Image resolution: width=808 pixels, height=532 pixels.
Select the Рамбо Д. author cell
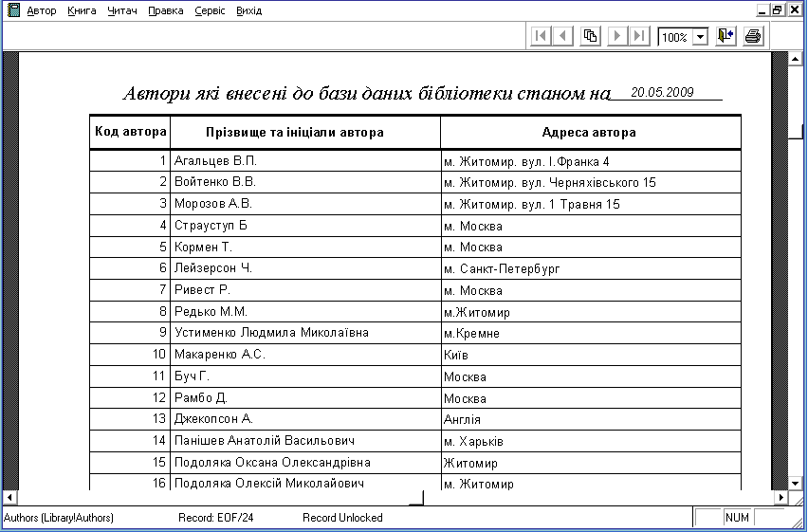pos(305,397)
